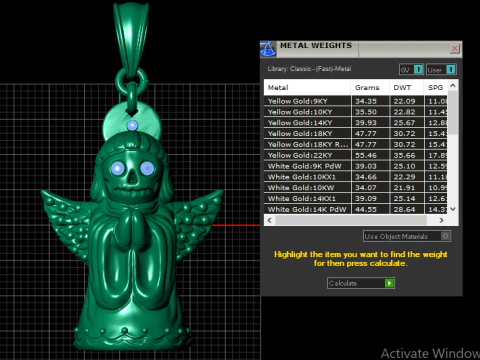This screenshot has height=360, width=480.
Task: Click the 34.66 grams value
Action: 366,177
